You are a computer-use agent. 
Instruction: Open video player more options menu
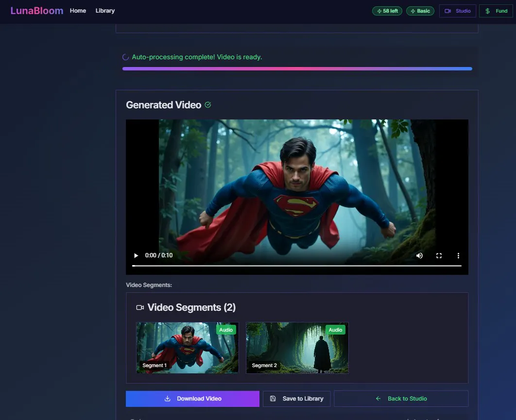458,255
